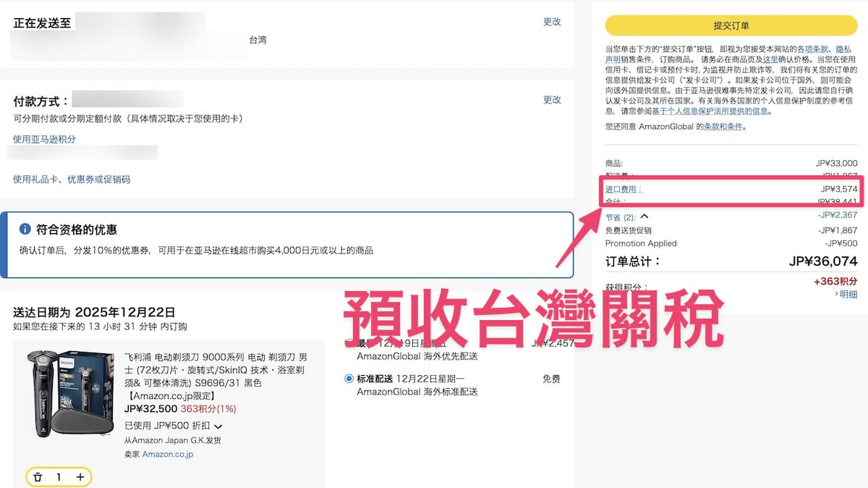This screenshot has width=868, height=488.
Task: Click the order total JP¥36,074
Action: click(x=823, y=261)
